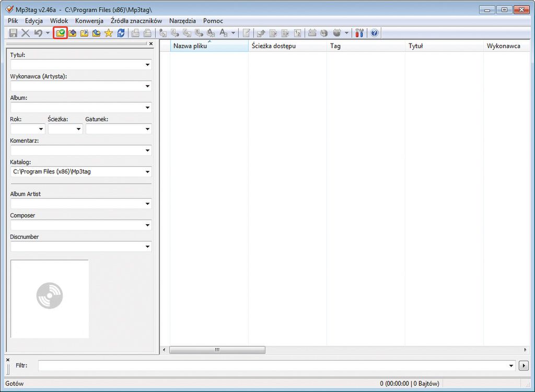Image resolution: width=535 pixels, height=392 pixels.
Task: Click the Save tag floppy disk icon
Action: [13, 33]
